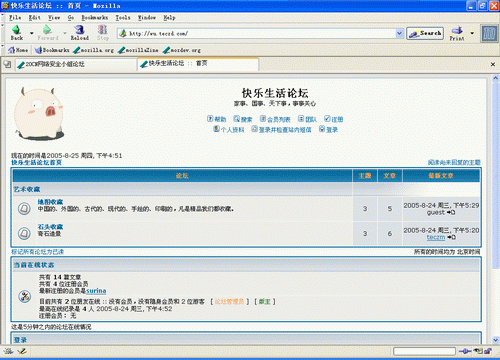
Task: Open the 地图收藏 forum
Action: (50, 202)
